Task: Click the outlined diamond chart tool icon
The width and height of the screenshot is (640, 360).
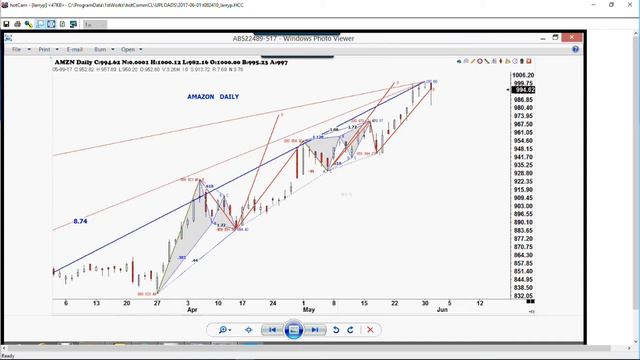Action: pyautogui.click(x=515, y=61)
